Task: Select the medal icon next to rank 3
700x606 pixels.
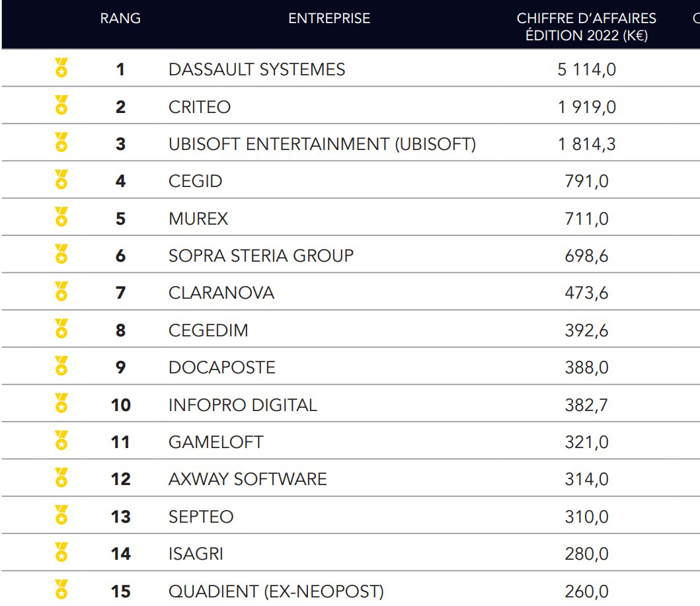Action: pos(61,143)
